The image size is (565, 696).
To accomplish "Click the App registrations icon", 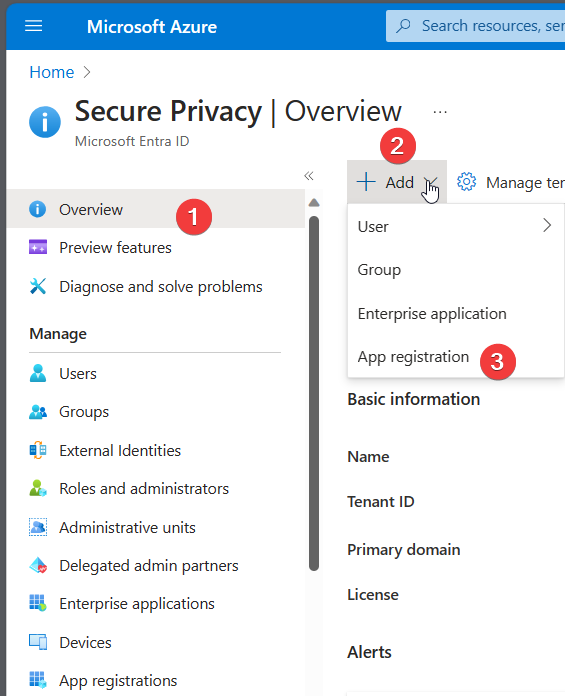I will [x=38, y=680].
